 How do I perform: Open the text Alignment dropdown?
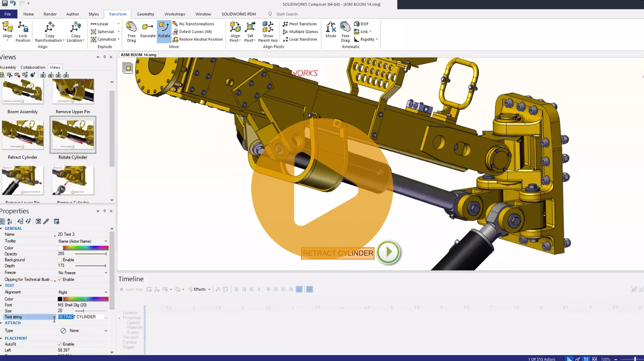[x=105, y=292]
